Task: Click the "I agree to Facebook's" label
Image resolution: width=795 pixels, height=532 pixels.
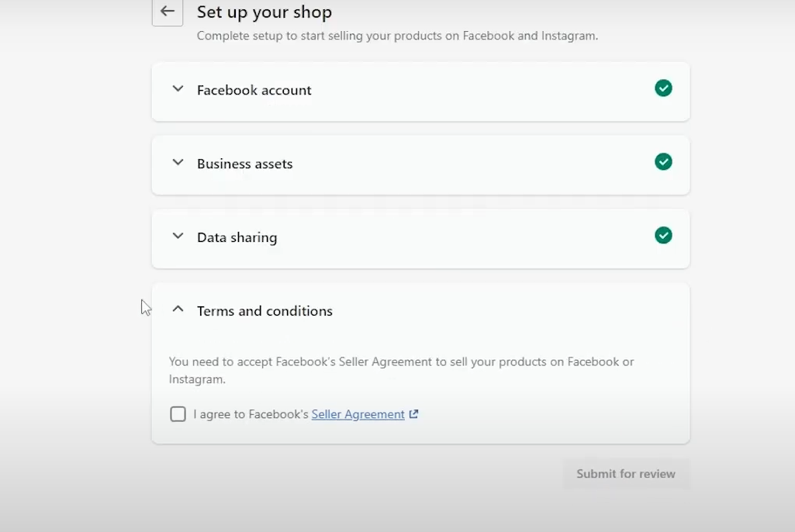Action: tap(251, 414)
